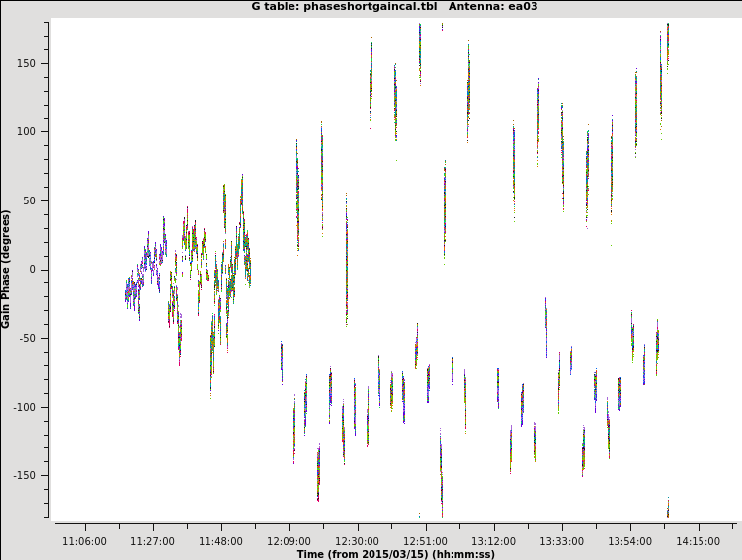
Task: Pick the -50 tick label on y-axis
Action: tap(37, 338)
